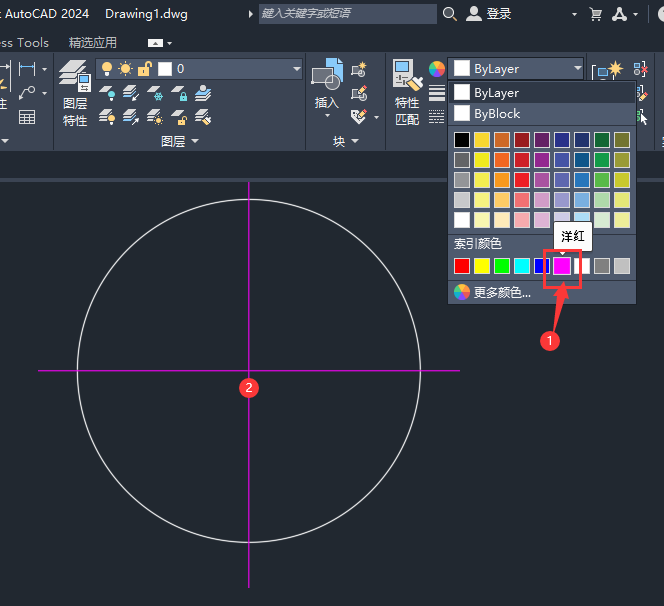This screenshot has height=606, width=664.
Task: Click the search magnifier icon in title bar
Action: [x=449, y=14]
